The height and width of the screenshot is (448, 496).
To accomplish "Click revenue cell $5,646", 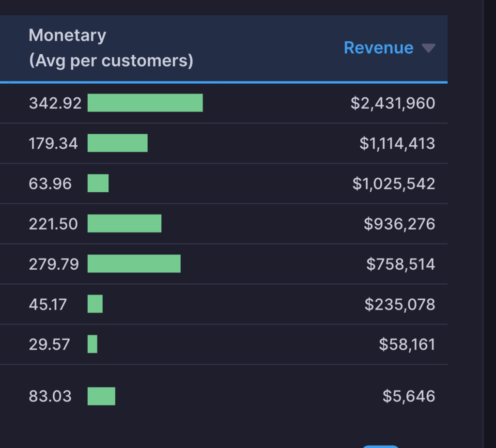I will tap(409, 396).
